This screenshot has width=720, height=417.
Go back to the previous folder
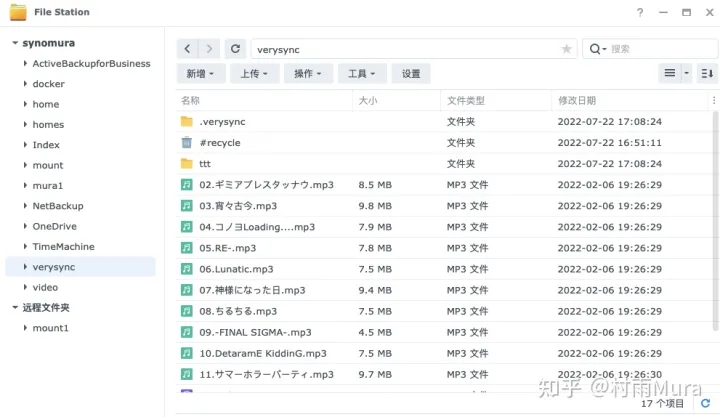click(x=187, y=49)
